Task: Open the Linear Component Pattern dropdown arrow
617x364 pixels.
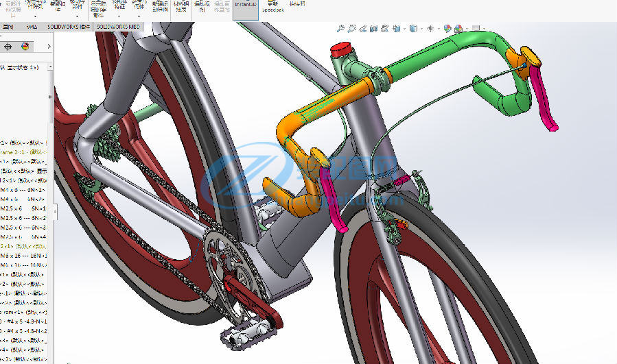Action: pyautogui.click(x=36, y=16)
